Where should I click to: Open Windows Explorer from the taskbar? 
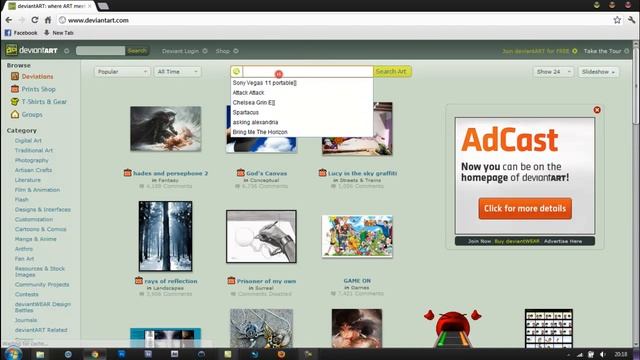(40, 354)
